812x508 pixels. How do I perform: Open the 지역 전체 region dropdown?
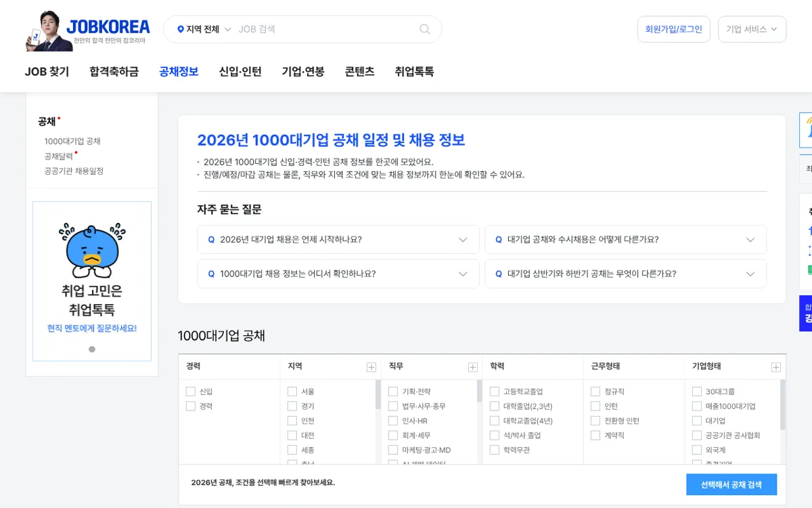(x=204, y=29)
